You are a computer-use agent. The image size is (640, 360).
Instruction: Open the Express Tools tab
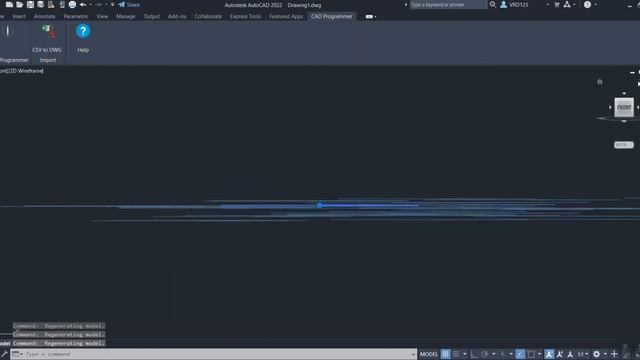click(246, 16)
